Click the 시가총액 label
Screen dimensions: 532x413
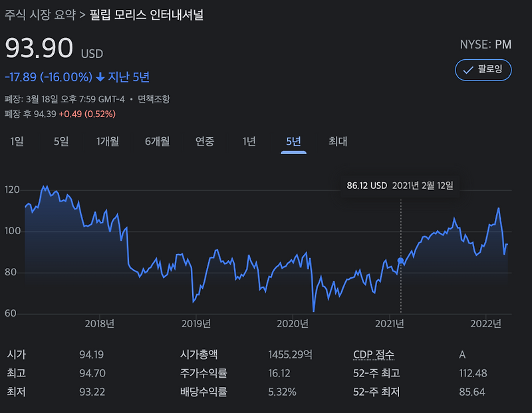coord(199,354)
